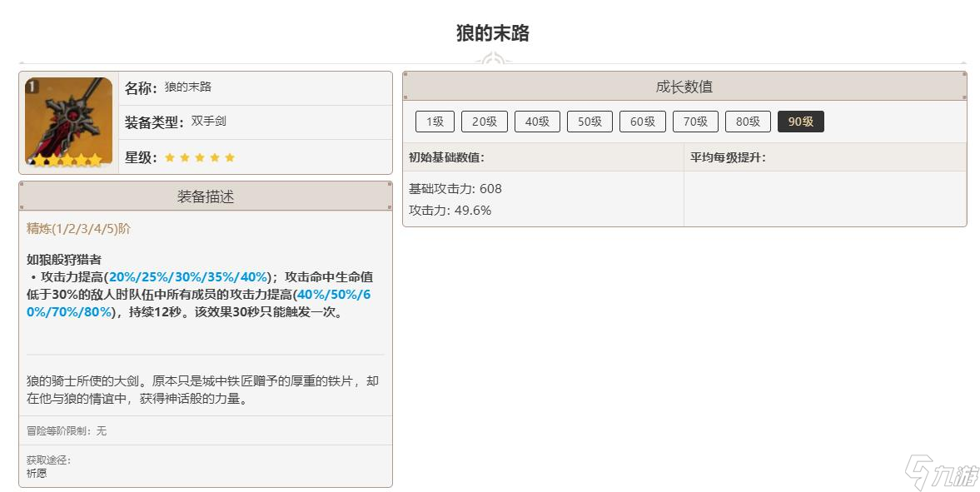Select the 60级 level tab

[643, 122]
